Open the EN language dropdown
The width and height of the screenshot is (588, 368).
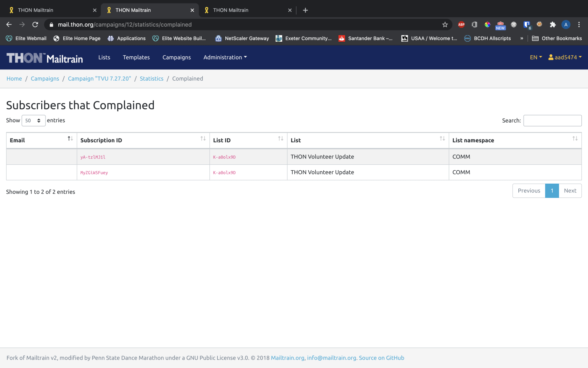point(536,57)
